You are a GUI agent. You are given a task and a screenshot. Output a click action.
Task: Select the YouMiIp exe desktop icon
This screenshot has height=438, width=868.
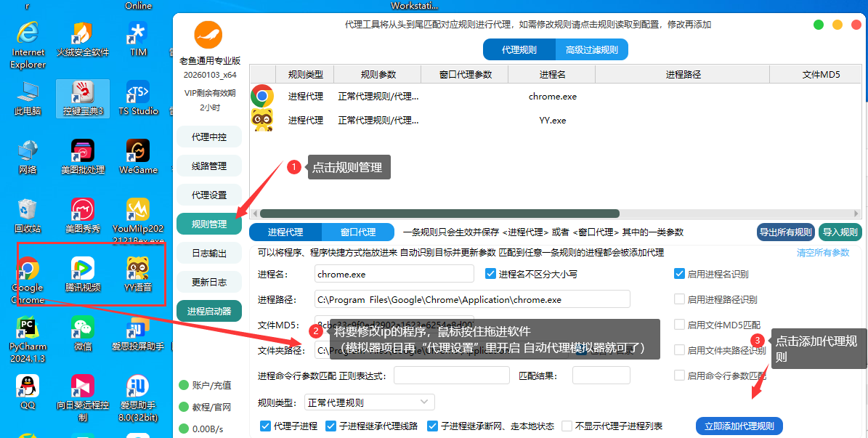pos(138,222)
